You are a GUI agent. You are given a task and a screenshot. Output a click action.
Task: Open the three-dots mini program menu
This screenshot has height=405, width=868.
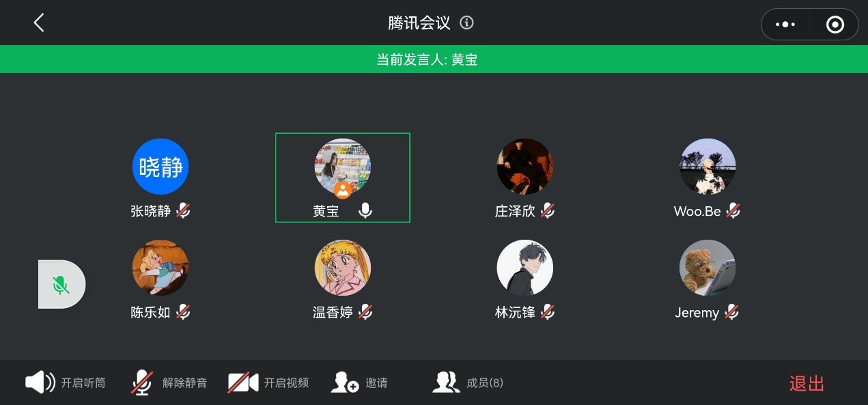[x=785, y=25]
